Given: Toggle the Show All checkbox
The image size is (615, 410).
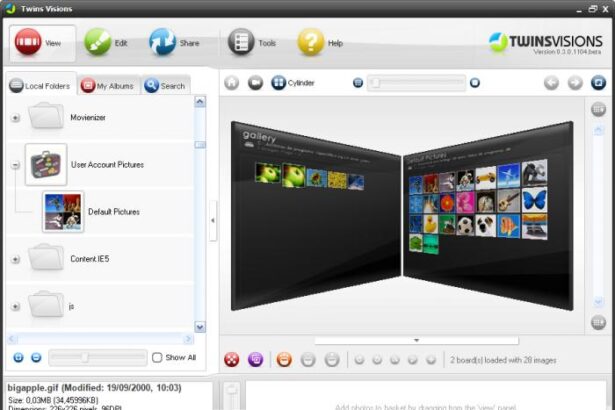Looking at the screenshot, I should coord(157,357).
